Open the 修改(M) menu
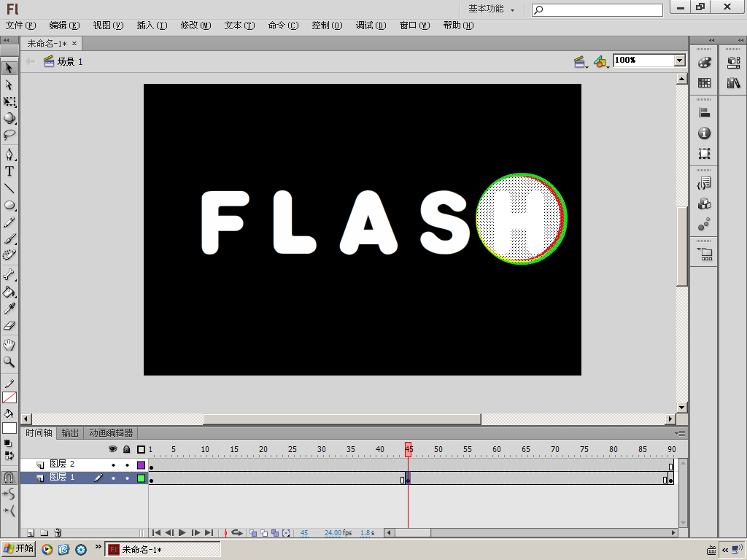The height and width of the screenshot is (560, 747). 196,26
